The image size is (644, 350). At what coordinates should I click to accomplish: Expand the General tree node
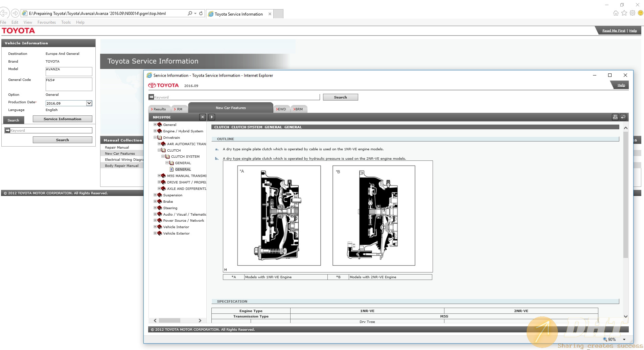pos(155,125)
